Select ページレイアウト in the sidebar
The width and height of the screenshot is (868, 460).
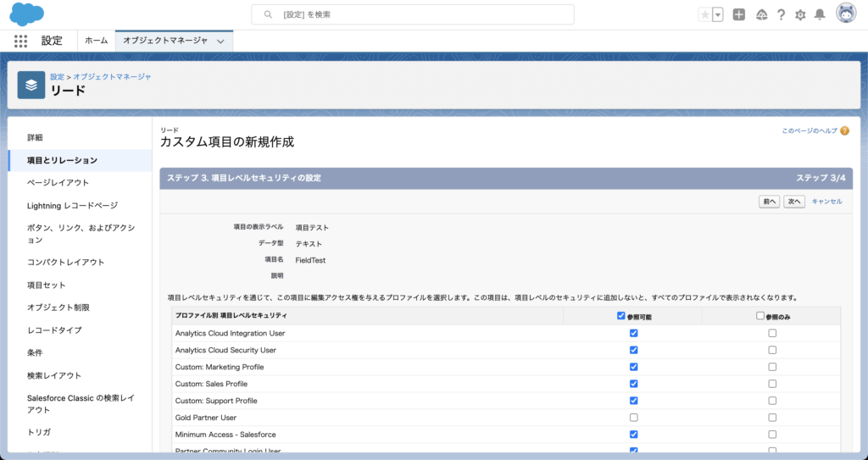pos(58,182)
